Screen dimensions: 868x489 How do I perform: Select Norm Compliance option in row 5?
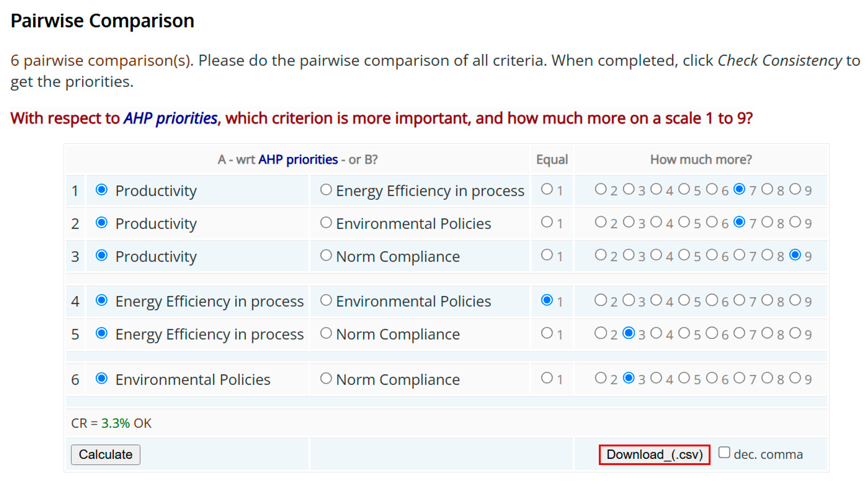[326, 333]
